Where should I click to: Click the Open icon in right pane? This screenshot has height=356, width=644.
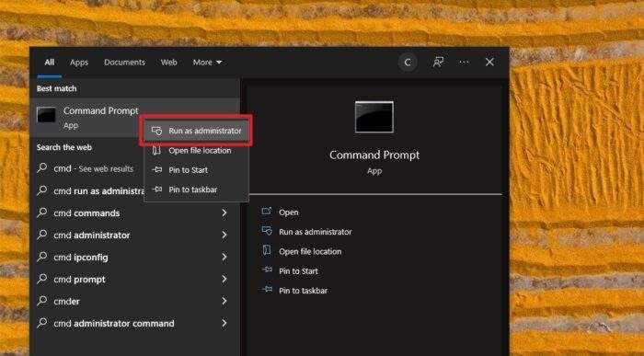[x=267, y=211]
